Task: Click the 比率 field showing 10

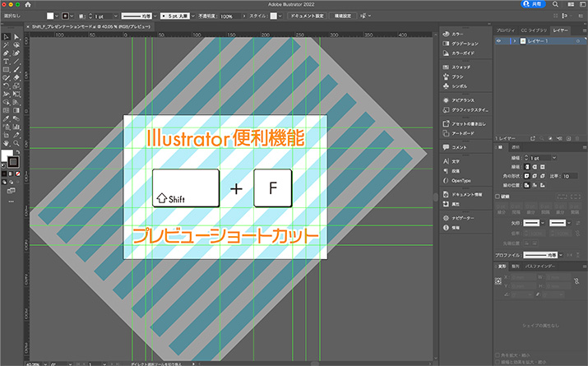Action: click(569, 176)
